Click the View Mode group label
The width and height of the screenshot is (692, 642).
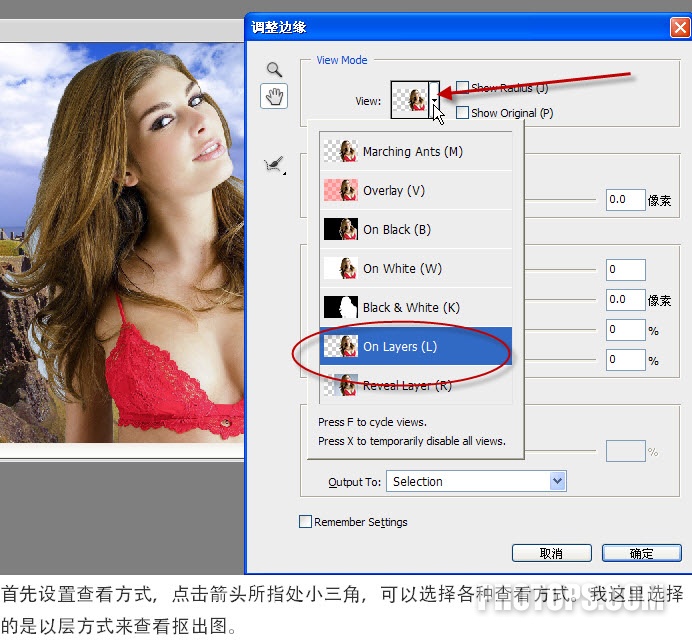[342, 60]
